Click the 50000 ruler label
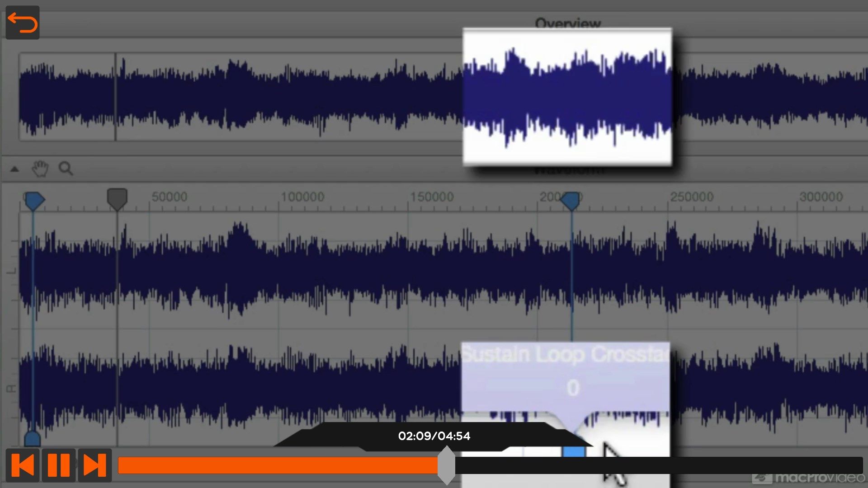This screenshot has width=868, height=488. (169, 197)
